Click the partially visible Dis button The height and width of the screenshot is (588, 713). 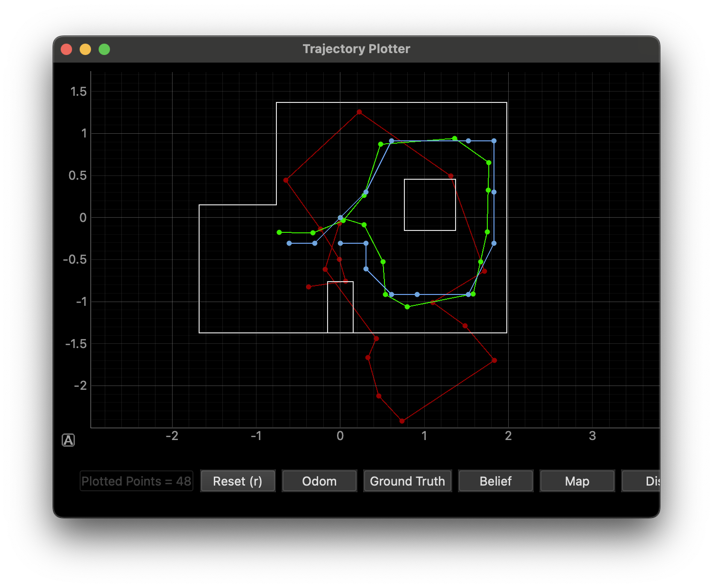[x=641, y=481]
